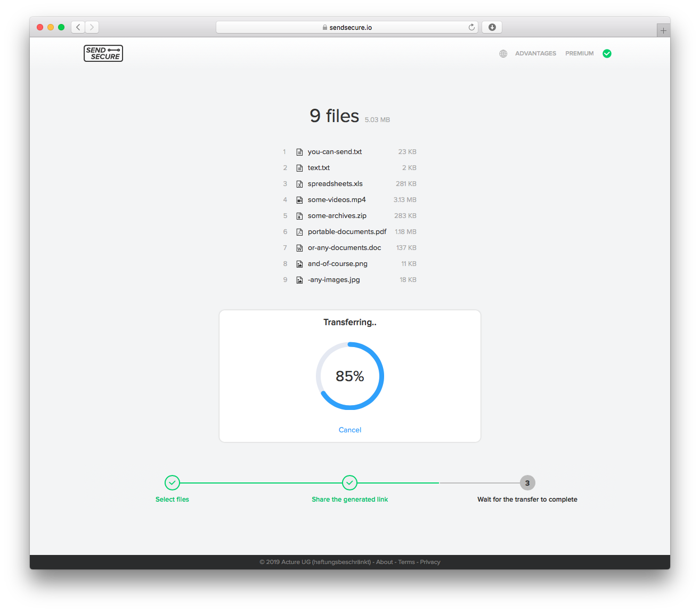700x612 pixels.
Task: Click the green account checkmark icon
Action: coord(607,53)
